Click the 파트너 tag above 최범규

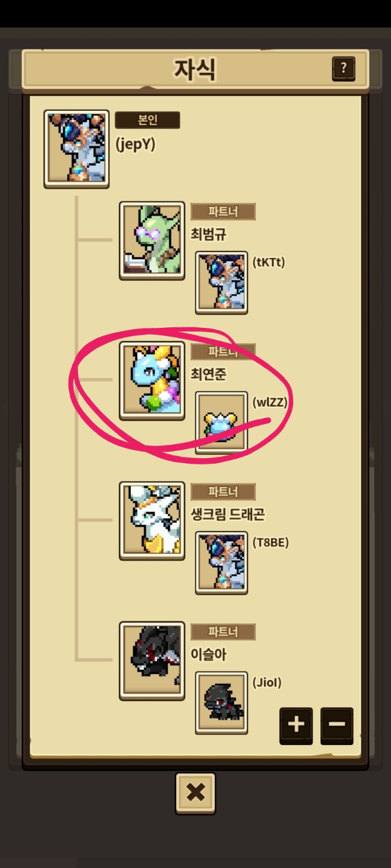[x=223, y=212]
